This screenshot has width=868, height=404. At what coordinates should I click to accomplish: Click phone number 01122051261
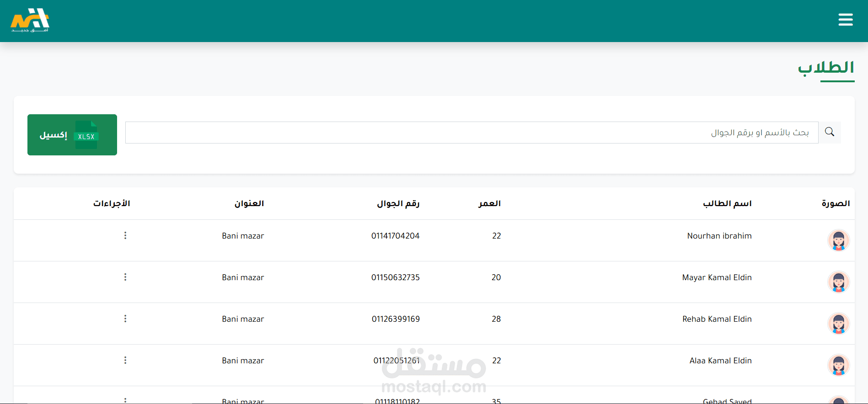coord(396,361)
